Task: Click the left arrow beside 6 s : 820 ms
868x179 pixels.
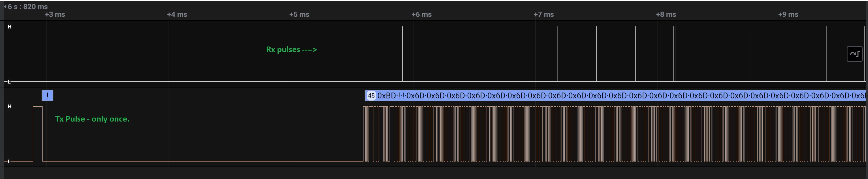Action: coord(5,6)
